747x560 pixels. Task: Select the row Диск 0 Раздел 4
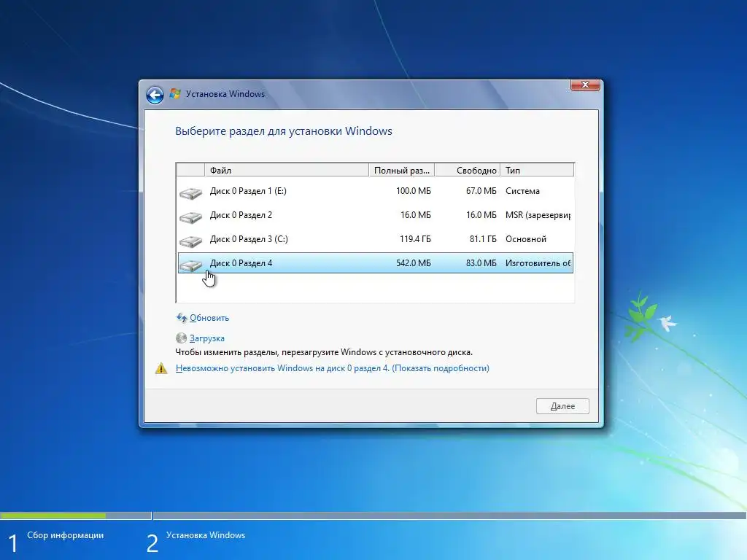pos(375,262)
